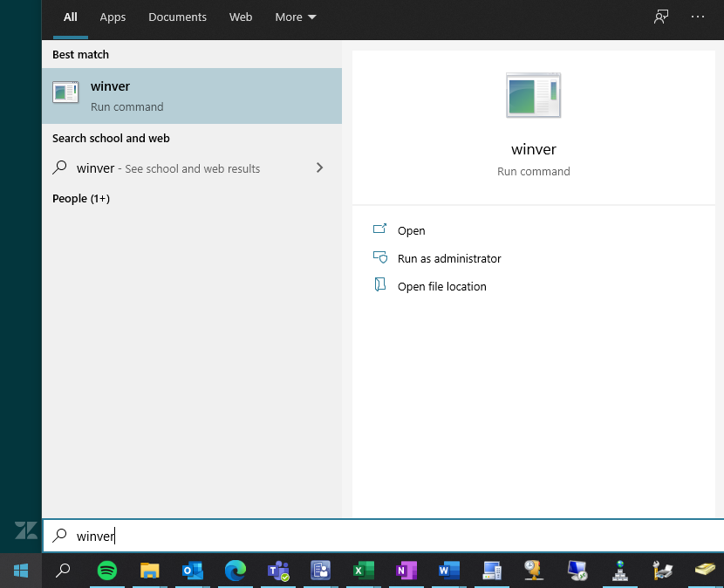Open yellow scanner taskbar icon
The image size is (724, 588).
click(x=705, y=571)
